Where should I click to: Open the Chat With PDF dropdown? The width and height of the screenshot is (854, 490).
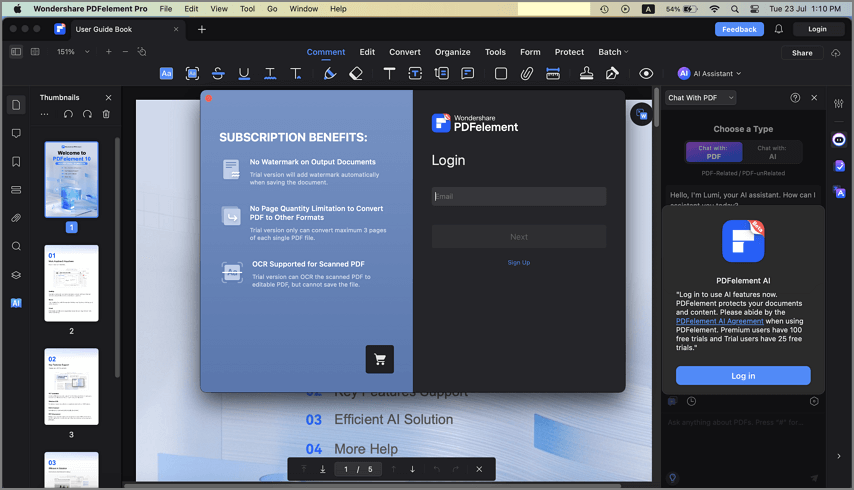tap(700, 97)
